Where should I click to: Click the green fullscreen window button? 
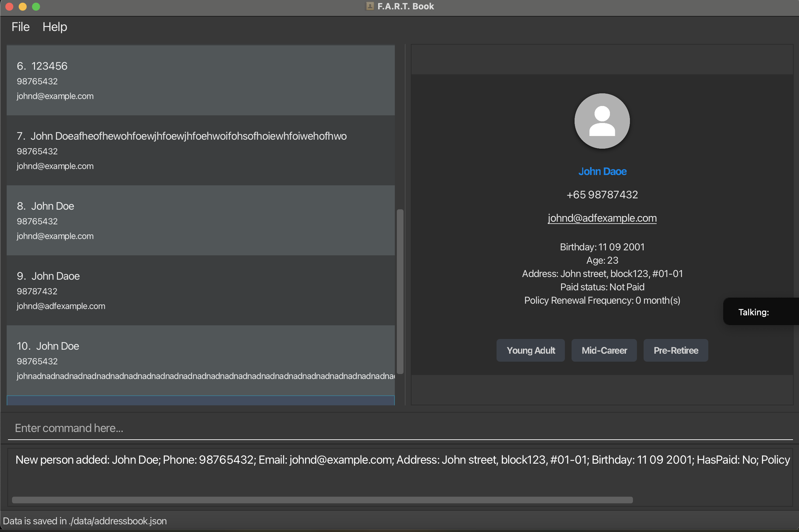(x=36, y=6)
